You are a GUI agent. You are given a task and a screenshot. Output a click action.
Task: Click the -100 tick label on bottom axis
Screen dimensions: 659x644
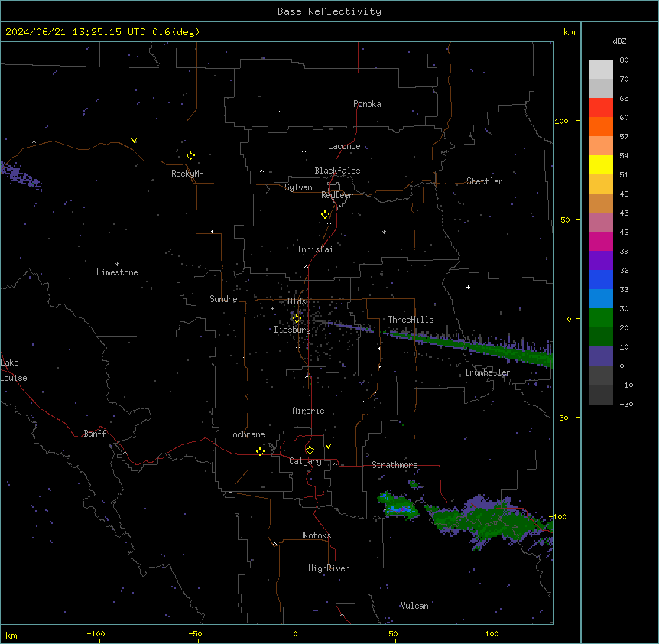pos(96,633)
